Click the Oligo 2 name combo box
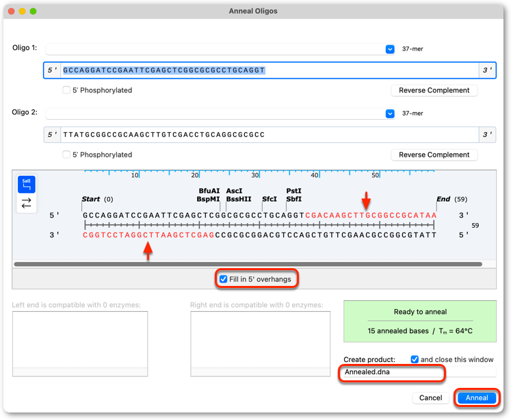Screen dimensions: 511x420 click(220, 114)
